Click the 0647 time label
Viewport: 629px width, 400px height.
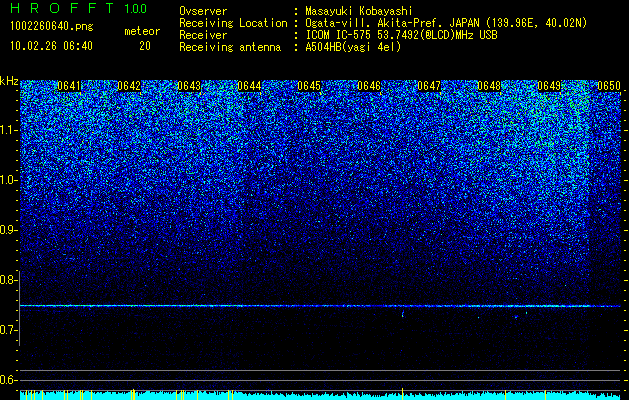pyautogui.click(x=429, y=86)
